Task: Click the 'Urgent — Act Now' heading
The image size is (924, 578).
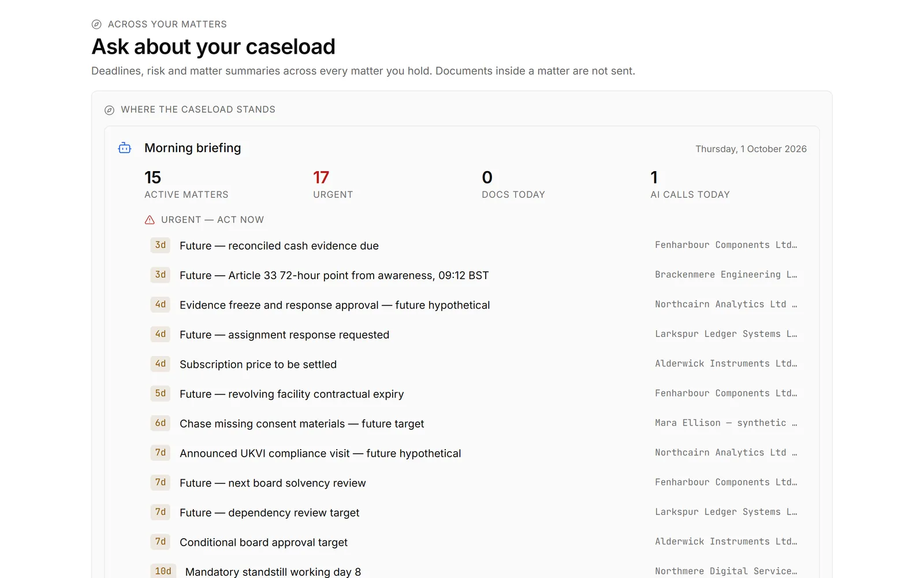Action: [x=213, y=220]
